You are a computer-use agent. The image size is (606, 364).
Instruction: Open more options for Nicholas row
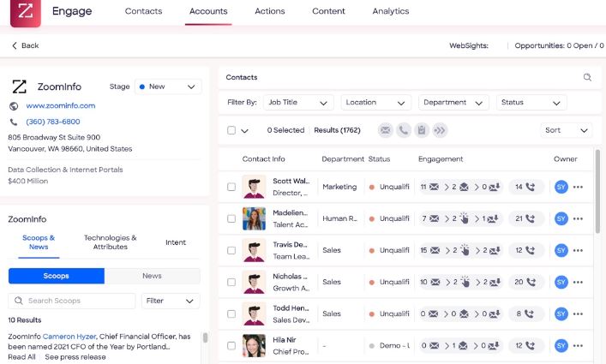pyautogui.click(x=579, y=282)
